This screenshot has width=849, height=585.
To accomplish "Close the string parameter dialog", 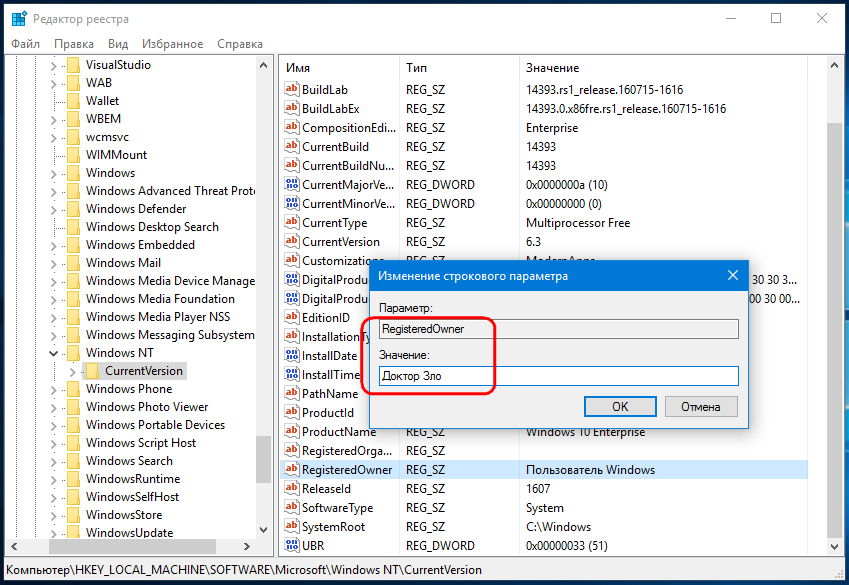I will tap(733, 275).
